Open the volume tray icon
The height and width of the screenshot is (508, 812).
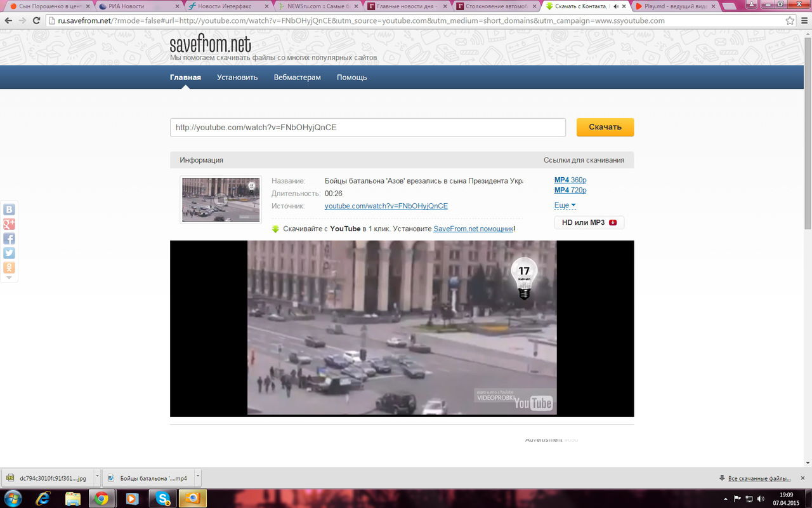coord(760,499)
